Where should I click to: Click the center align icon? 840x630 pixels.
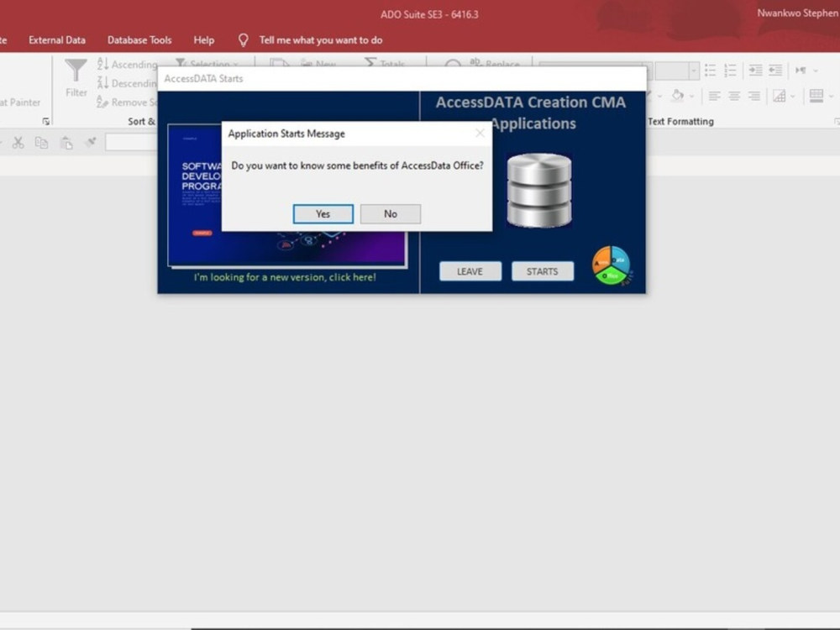pos(734,96)
